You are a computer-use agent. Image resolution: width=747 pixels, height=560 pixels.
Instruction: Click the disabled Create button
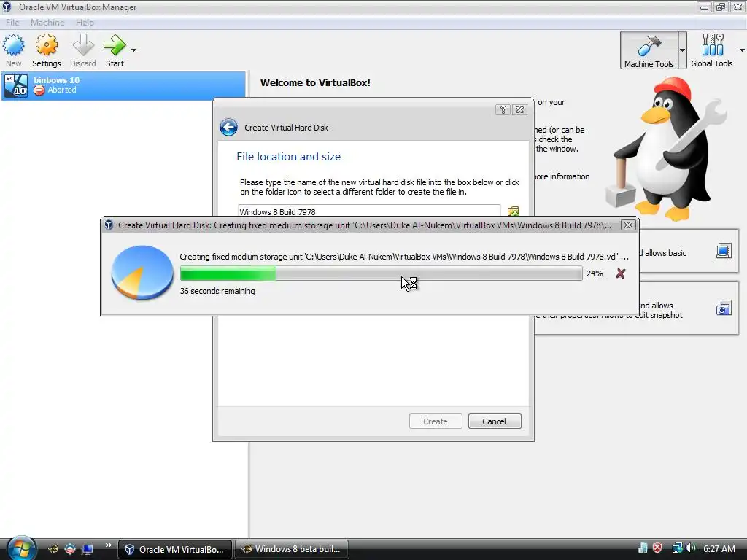pos(436,421)
